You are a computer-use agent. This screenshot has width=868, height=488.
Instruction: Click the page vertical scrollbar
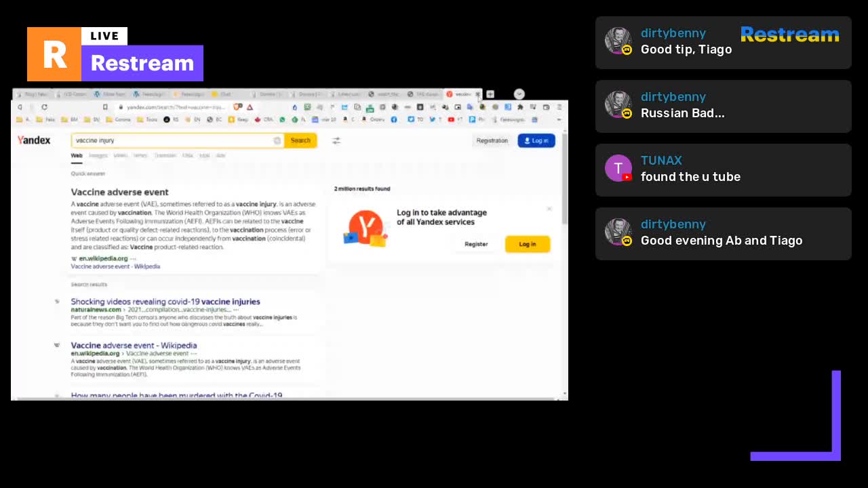pos(565,178)
